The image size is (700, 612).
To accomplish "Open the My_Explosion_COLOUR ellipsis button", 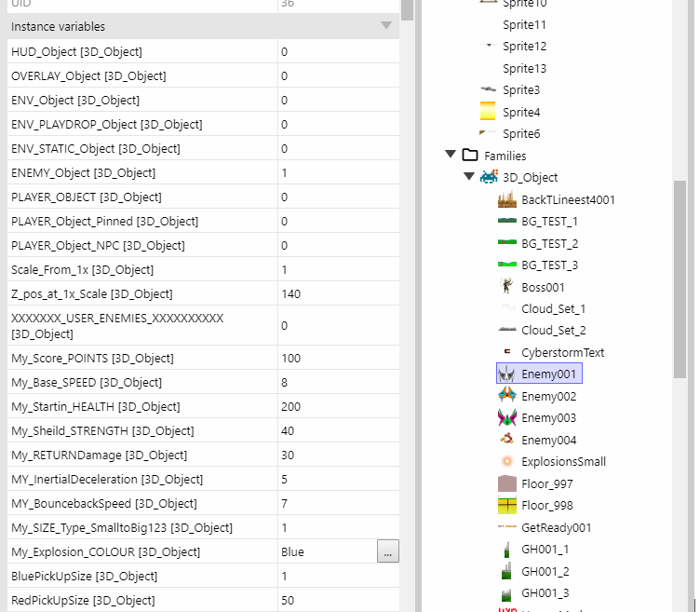I will [387, 551].
